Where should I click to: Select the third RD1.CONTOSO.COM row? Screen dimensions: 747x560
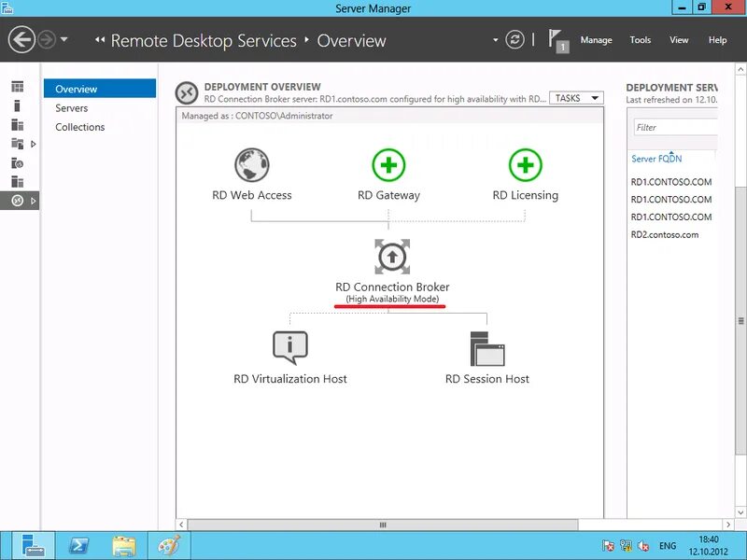[671, 217]
